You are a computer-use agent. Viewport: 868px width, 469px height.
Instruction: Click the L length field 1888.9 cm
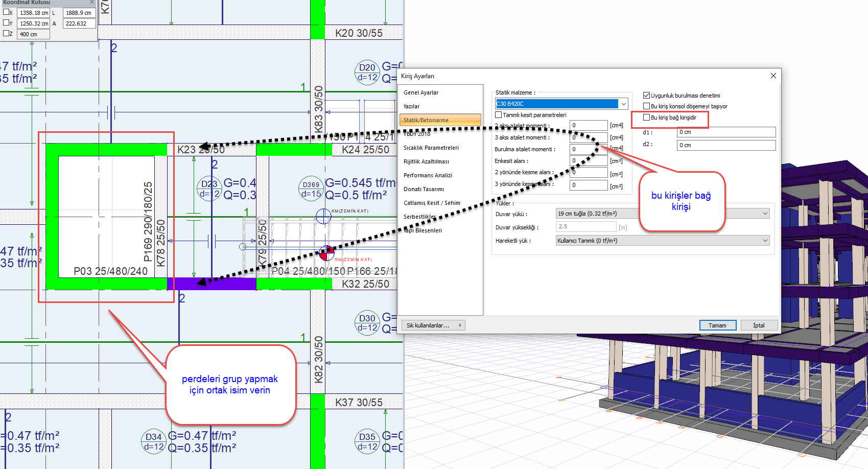coord(79,13)
